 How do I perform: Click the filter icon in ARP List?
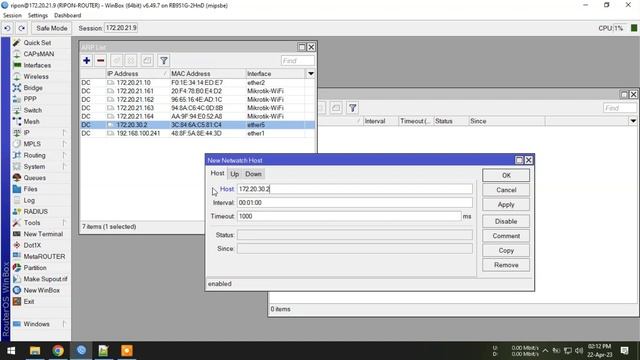tap(164, 60)
